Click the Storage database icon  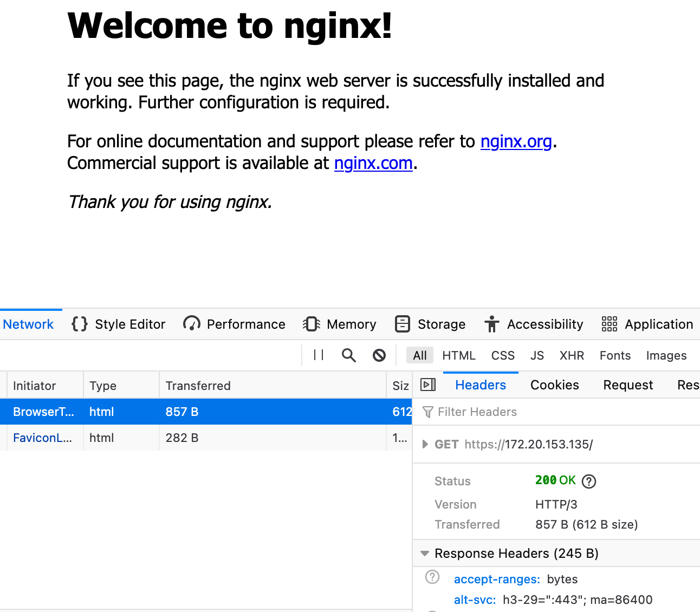(x=403, y=324)
